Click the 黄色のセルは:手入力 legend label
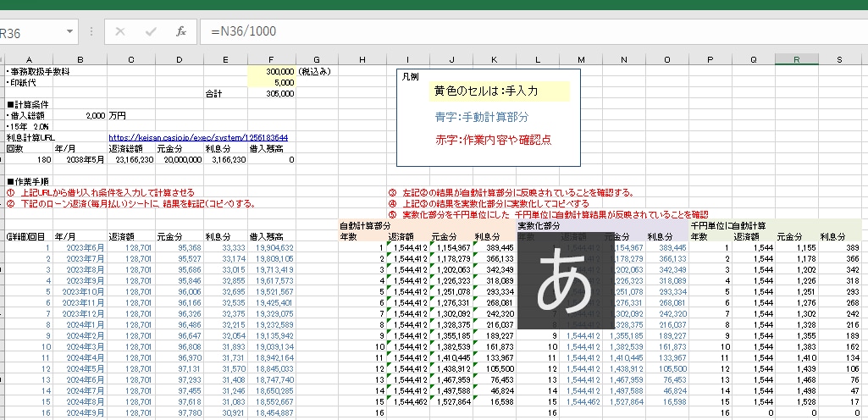This screenshot has height=420, width=868. pos(499,91)
